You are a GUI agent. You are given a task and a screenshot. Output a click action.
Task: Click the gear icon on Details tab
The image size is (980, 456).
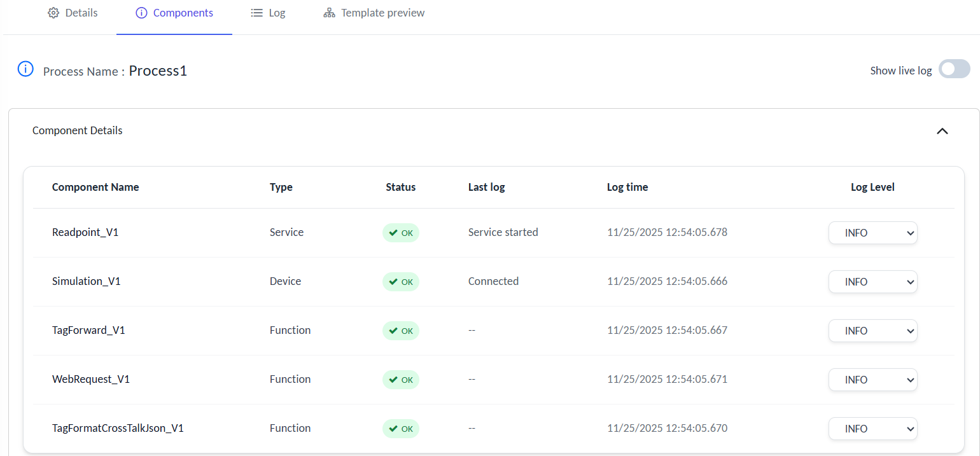coord(53,13)
